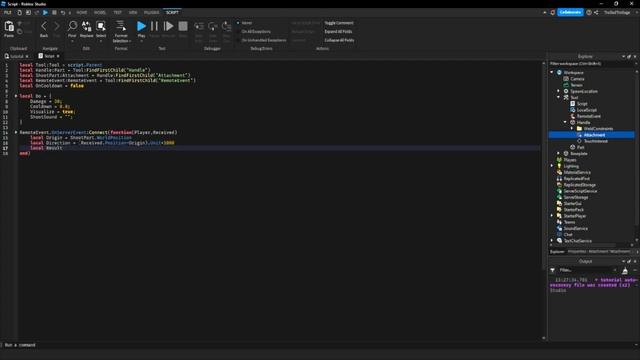Screen dimensions: 640x360
Task: Collapse the 'local Do' table fold arrow
Action: click(x=16, y=96)
